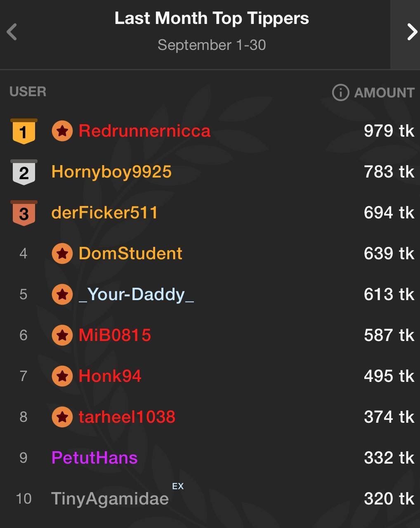Viewport: 420px width, 528px height.
Task: Click the gold rank 1 badge
Action: click(24, 131)
